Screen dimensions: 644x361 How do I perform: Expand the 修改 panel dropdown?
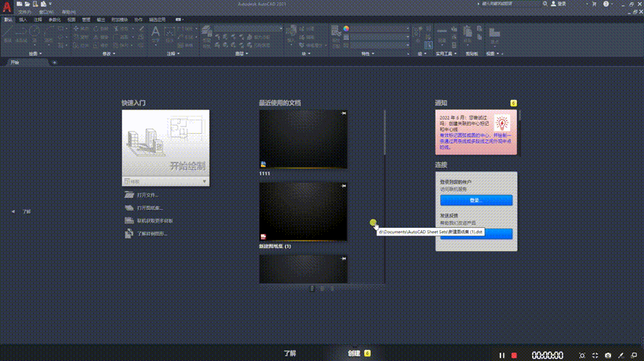tap(108, 54)
